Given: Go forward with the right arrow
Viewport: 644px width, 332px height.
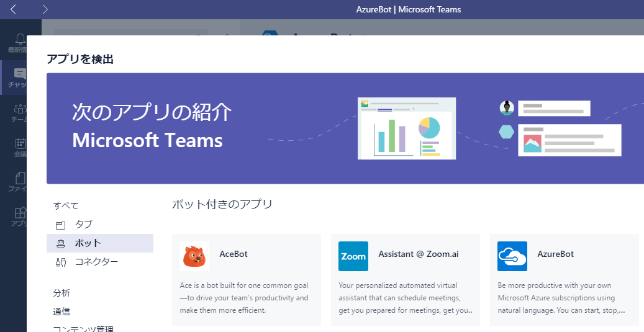Looking at the screenshot, I should pos(45,9).
